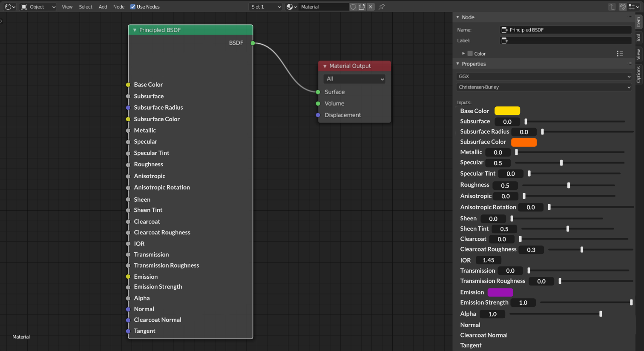Screen dimensions: 644x351
Task: Open the GGX distribution dropdown
Action: (544, 77)
